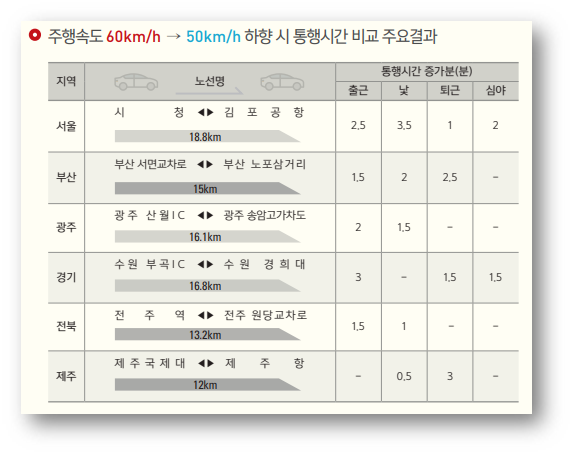Select 서울 row 심야 value 2
This screenshot has width=574, height=456.
coord(495,125)
